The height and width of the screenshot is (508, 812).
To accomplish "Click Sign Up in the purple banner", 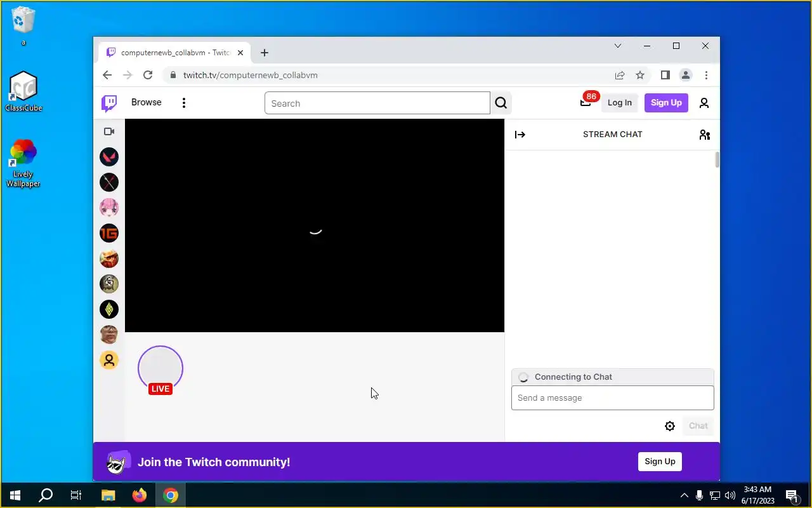I will (x=660, y=462).
